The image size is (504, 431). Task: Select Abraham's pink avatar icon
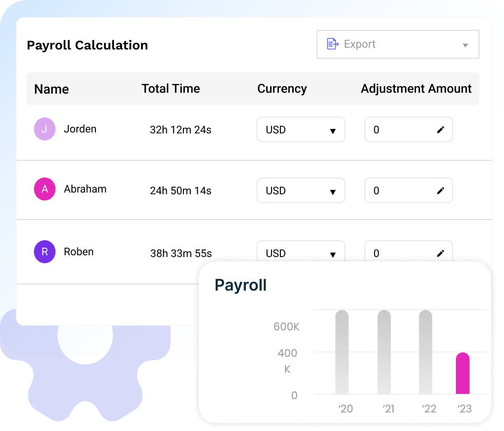[45, 189]
